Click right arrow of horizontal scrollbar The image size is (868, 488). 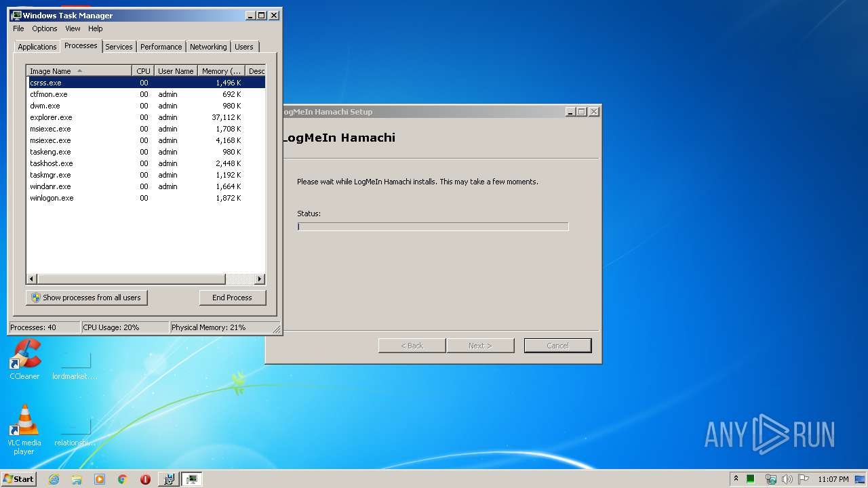260,279
